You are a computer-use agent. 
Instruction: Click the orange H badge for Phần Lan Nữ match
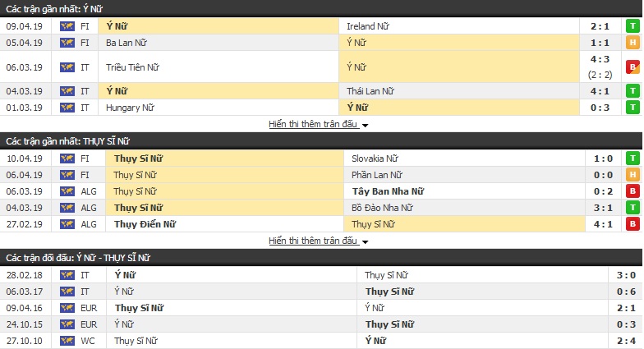[x=632, y=175]
